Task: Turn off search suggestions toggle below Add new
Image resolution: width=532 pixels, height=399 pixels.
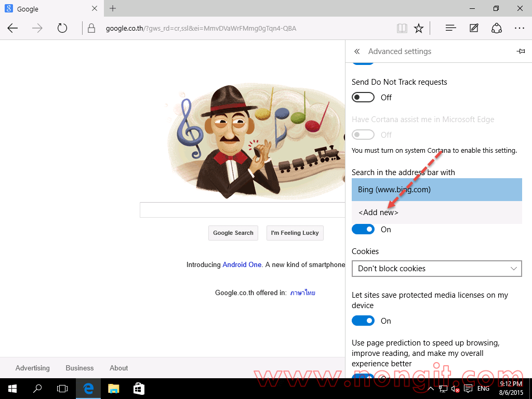Action: coord(363,229)
